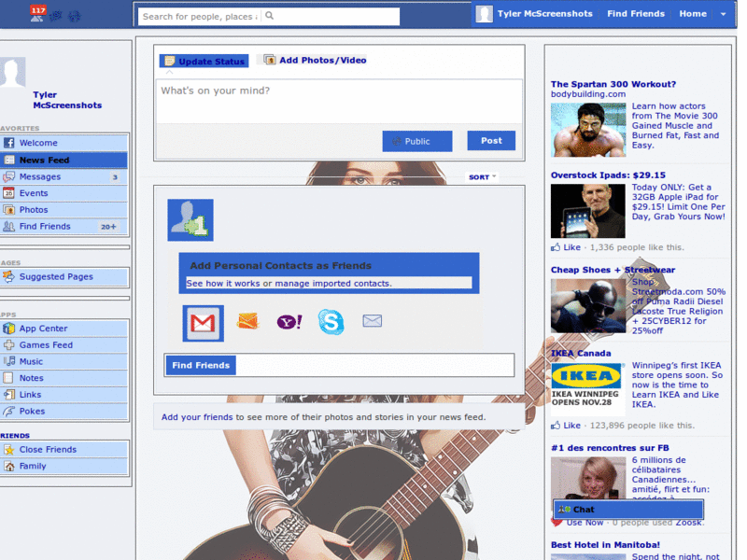Viewport: 747px width, 560px height.
Task: Click the Spartan workout ad image
Action: [588, 130]
